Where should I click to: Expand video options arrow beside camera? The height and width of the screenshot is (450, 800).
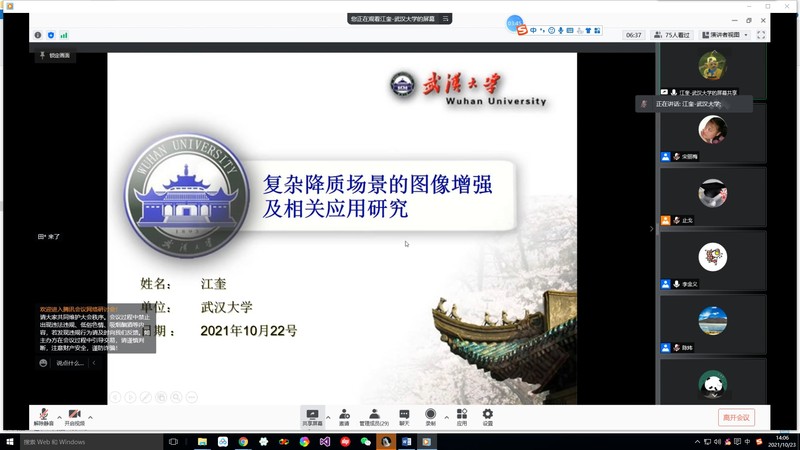coord(91,416)
